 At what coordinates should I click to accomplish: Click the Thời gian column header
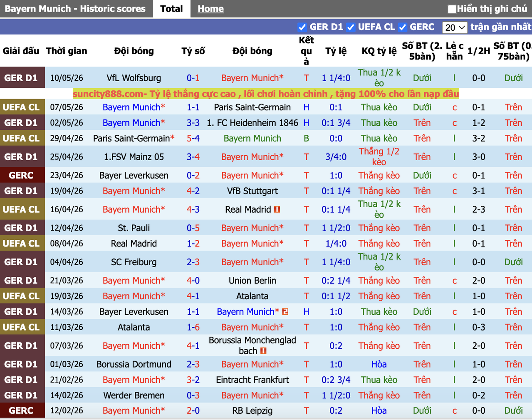pos(67,51)
